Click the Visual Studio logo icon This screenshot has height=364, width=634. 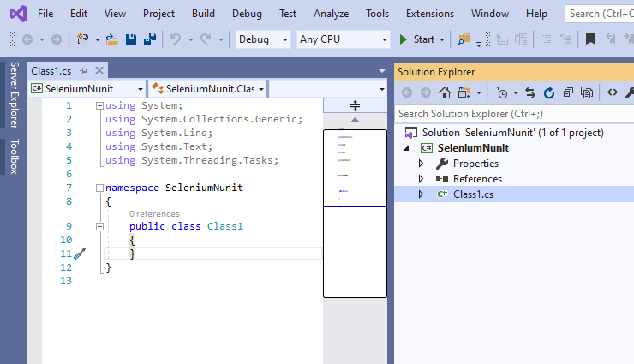click(x=19, y=14)
